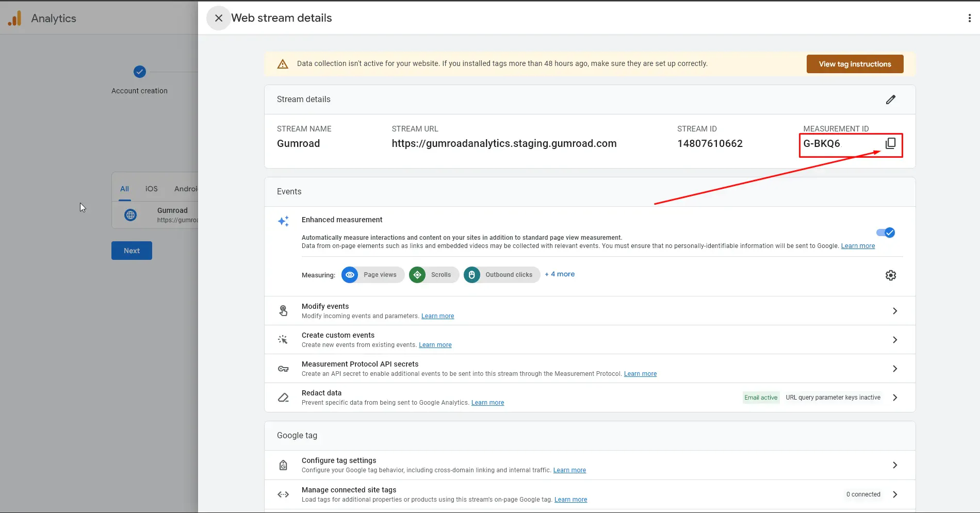Click the Google Analytics logo
The height and width of the screenshot is (513, 980).
[14, 18]
